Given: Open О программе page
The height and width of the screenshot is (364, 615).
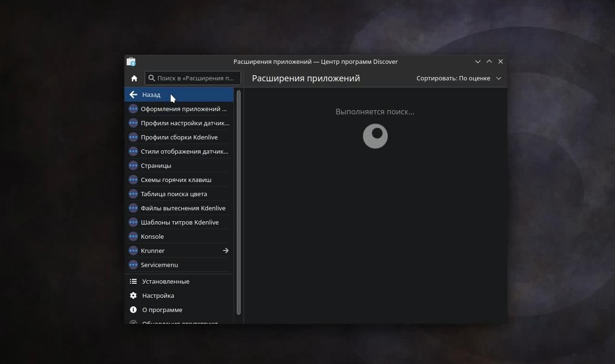Looking at the screenshot, I should (179, 310).
